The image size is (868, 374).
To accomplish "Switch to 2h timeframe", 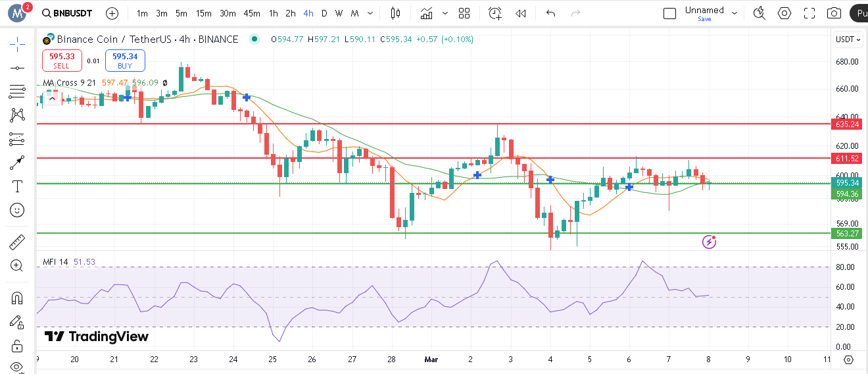I will tap(291, 13).
